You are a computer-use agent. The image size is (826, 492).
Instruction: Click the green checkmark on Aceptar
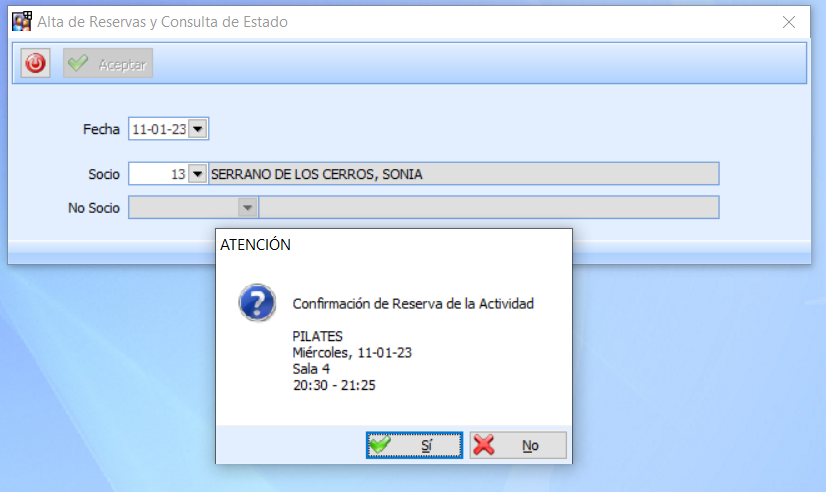click(x=78, y=63)
